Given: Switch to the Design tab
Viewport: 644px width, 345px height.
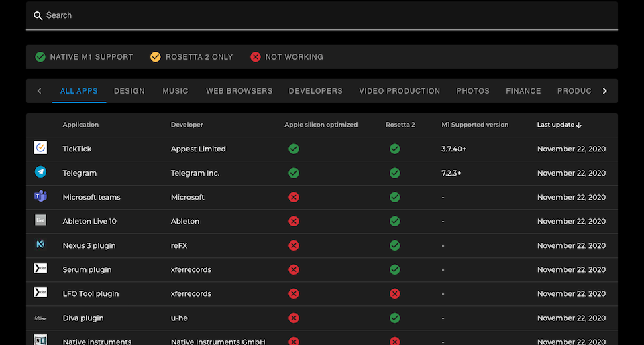Looking at the screenshot, I should pos(129,91).
